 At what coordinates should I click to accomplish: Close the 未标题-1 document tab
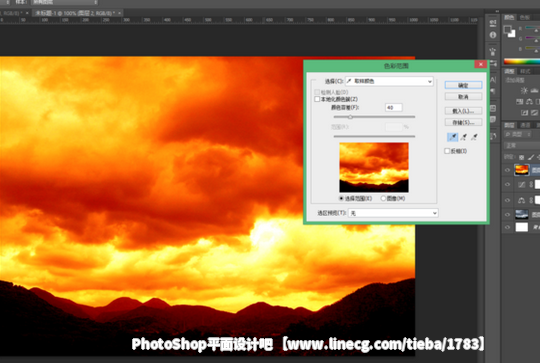(120, 13)
